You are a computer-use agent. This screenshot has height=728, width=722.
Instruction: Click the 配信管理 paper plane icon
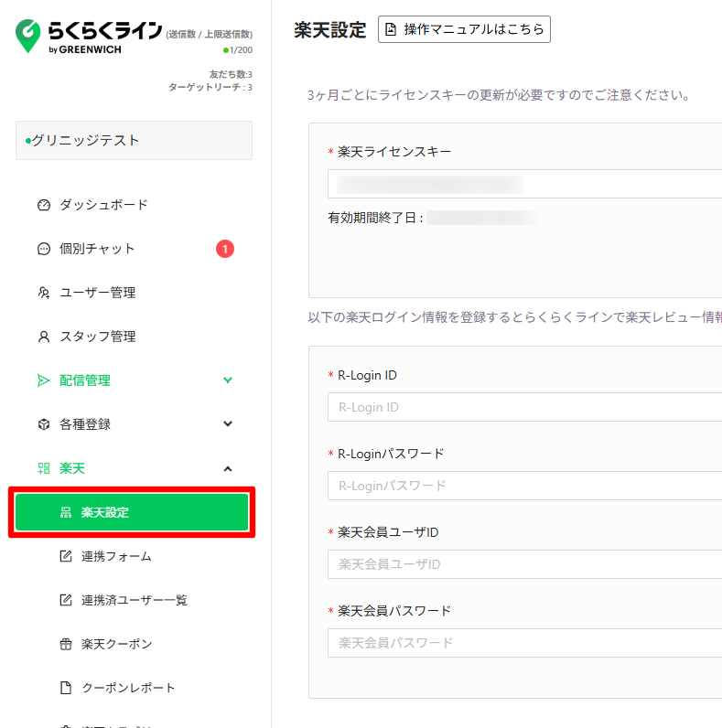pyautogui.click(x=43, y=380)
